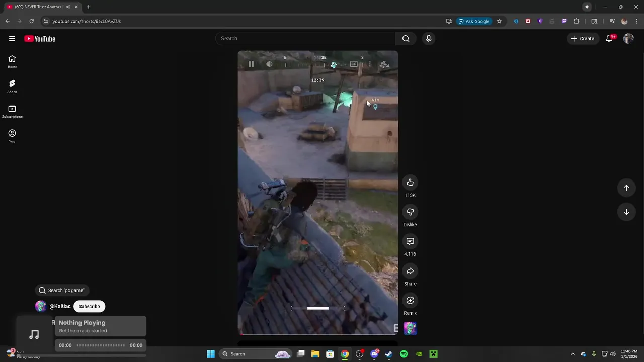
Task: Bookmark this tab with the star
Action: 499,21
